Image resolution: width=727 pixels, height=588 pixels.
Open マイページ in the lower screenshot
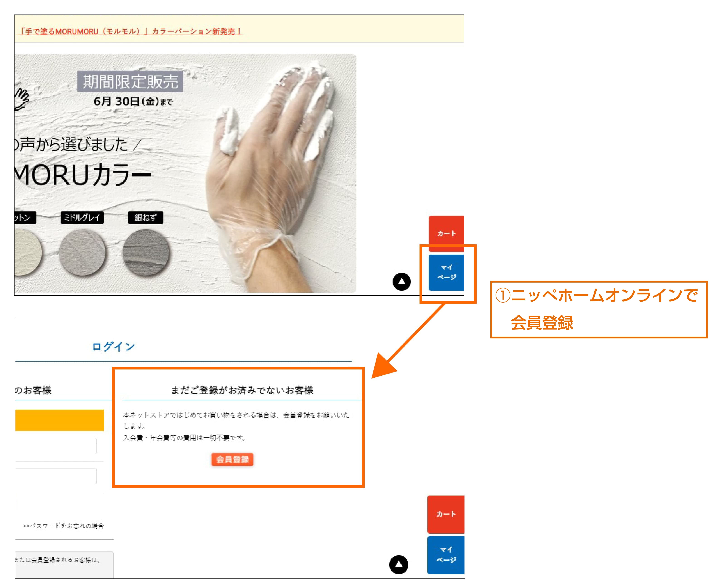point(446,555)
